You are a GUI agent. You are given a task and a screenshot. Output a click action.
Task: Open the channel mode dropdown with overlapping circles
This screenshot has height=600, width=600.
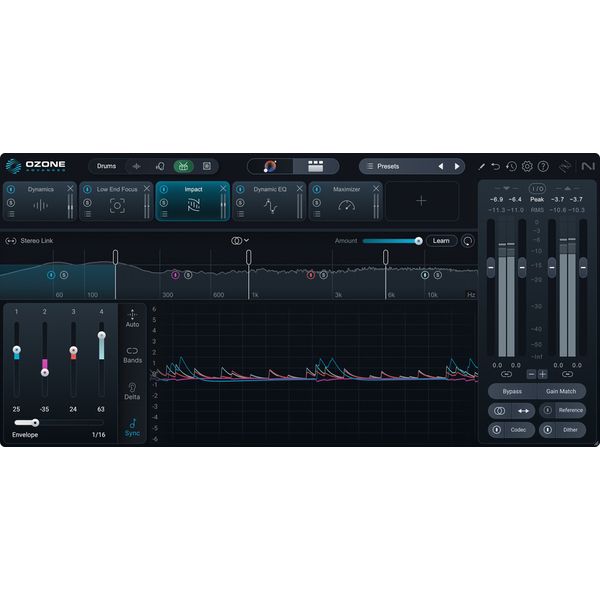click(240, 240)
